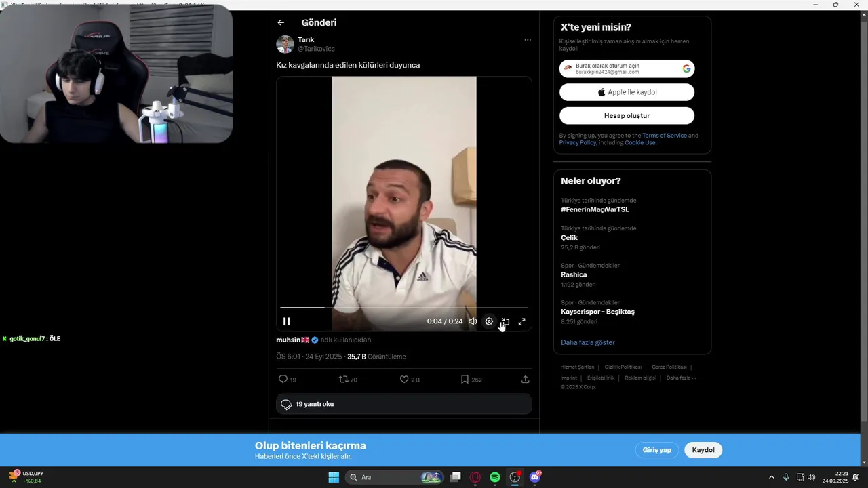Seek along the video progress bar
The image size is (868, 488).
pos(403,308)
